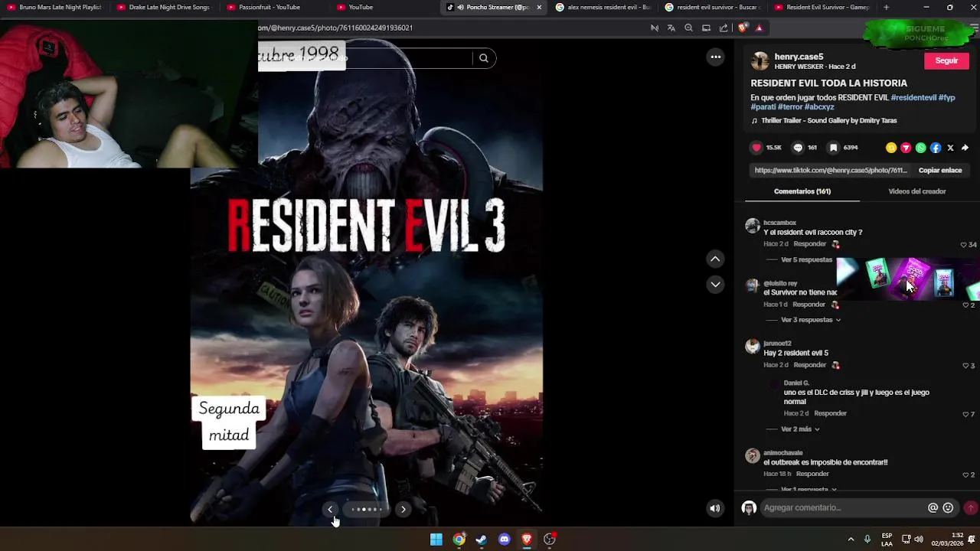The image size is (980, 551).
Task: Show the previous photo in the slideshow
Action: tap(330, 509)
